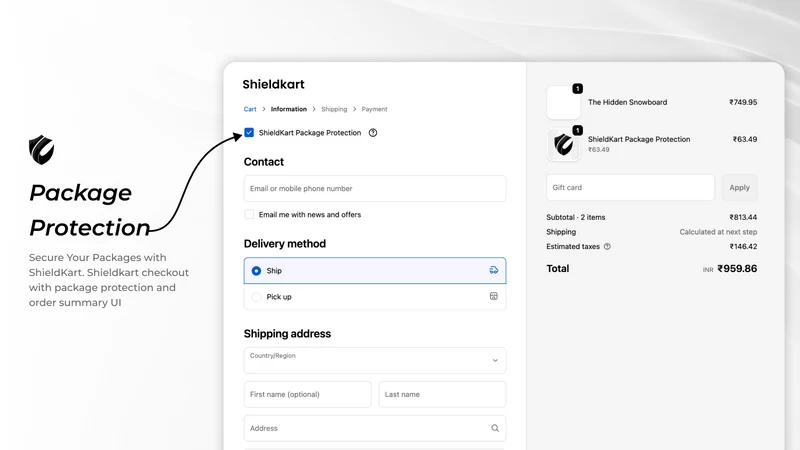This screenshot has width=800, height=450.
Task: Focus the Gift card field
Action: tap(631, 187)
